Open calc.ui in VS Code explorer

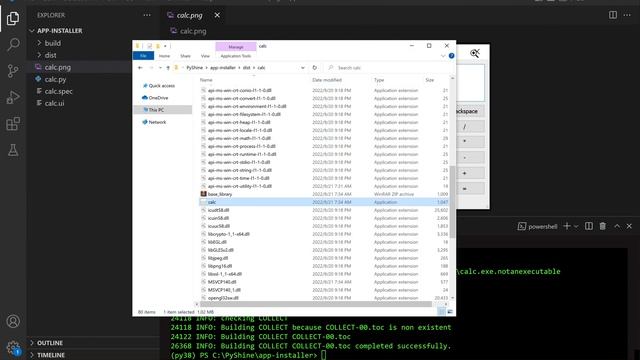tap(54, 103)
